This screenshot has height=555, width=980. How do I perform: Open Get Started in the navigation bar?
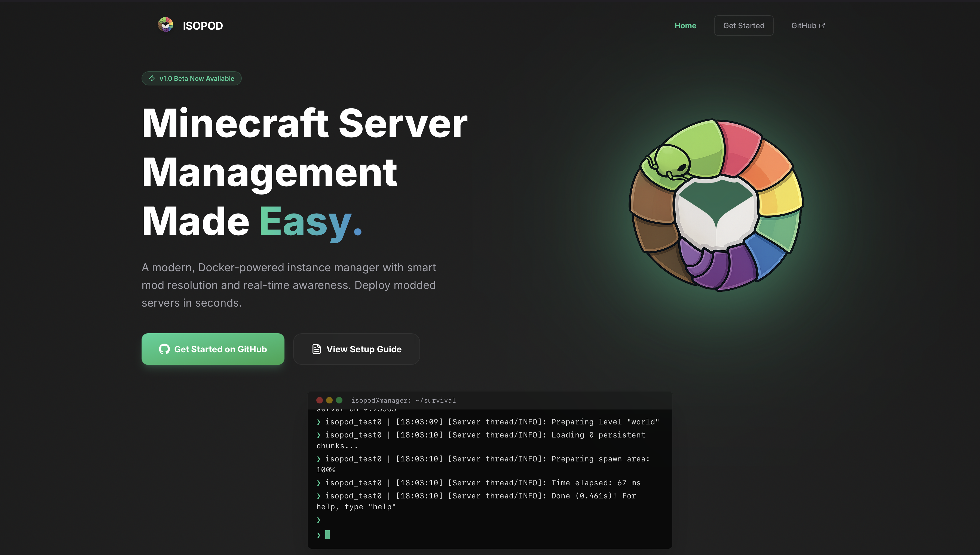click(744, 26)
